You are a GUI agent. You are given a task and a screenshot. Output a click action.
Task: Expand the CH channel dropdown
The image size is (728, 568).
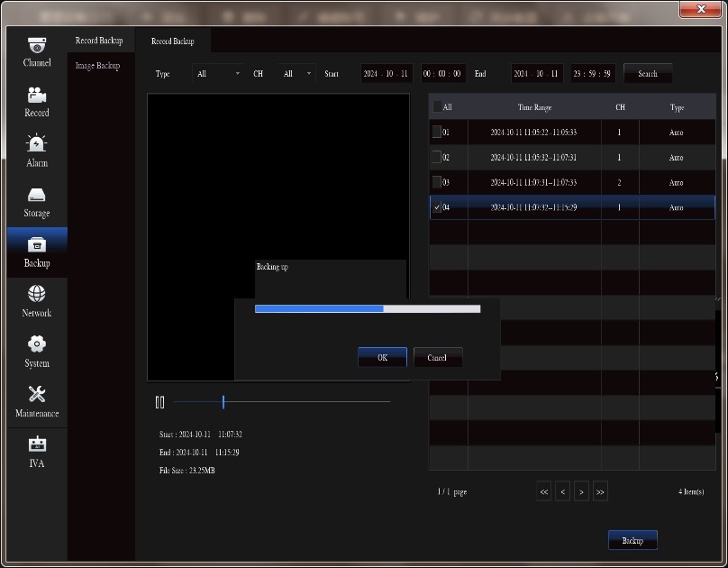297,74
